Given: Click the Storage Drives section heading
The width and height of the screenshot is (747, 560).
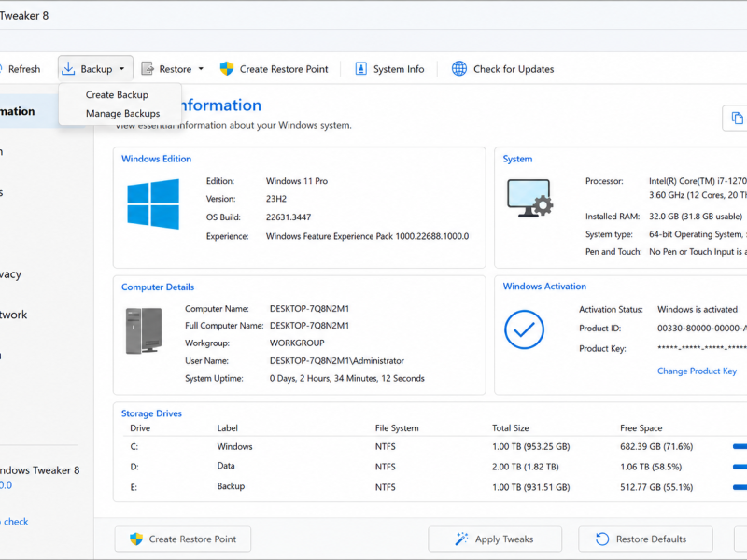Looking at the screenshot, I should click(x=151, y=413).
